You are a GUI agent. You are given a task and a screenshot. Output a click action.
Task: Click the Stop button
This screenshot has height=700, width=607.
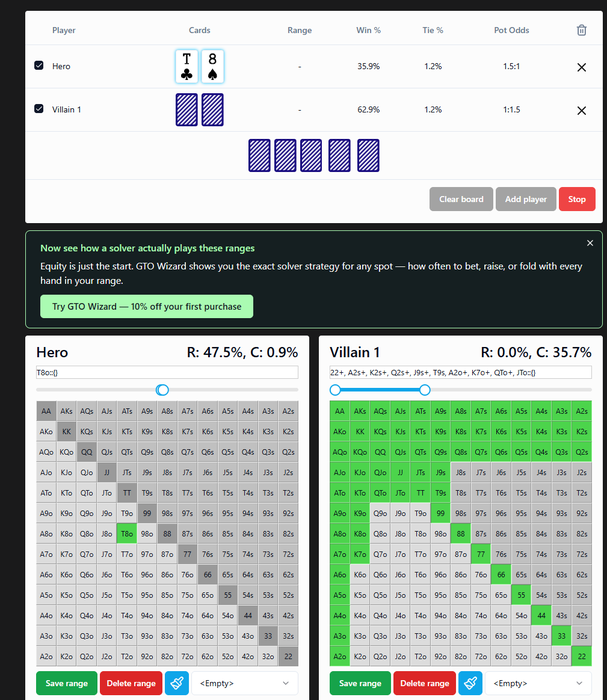click(577, 199)
